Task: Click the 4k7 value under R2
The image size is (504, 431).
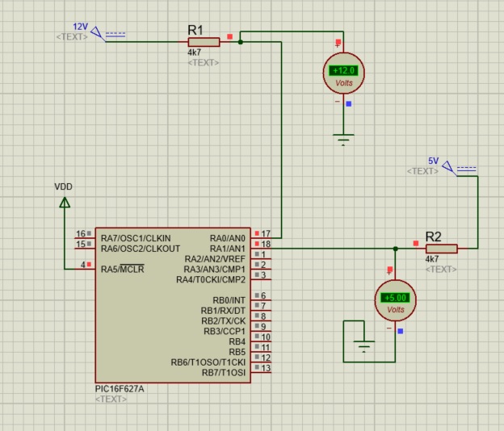Action: tap(432, 259)
